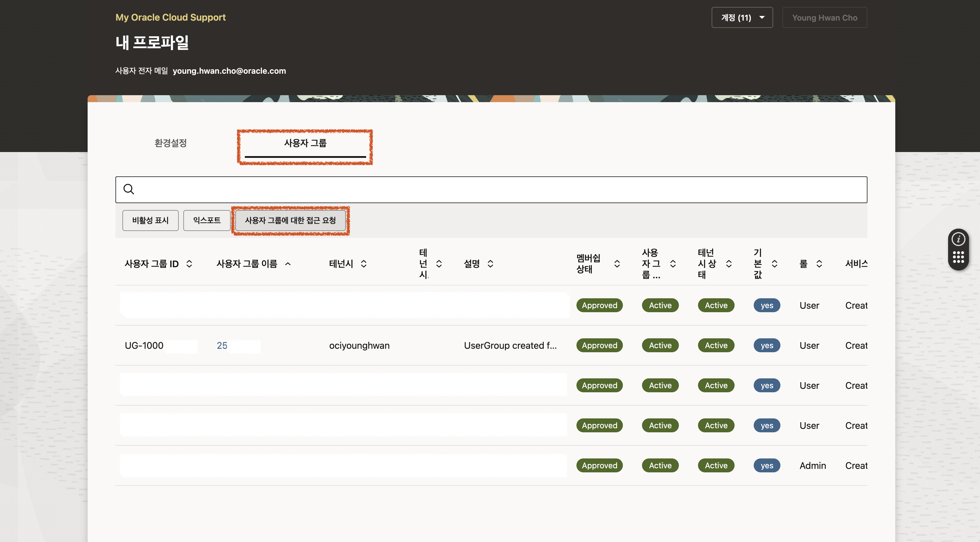Click the 익스포트 button
Image resolution: width=980 pixels, height=542 pixels.
(x=207, y=220)
